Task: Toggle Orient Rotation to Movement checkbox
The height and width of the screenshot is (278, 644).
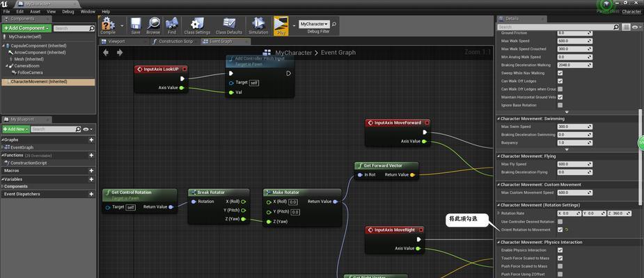Action: [560, 229]
